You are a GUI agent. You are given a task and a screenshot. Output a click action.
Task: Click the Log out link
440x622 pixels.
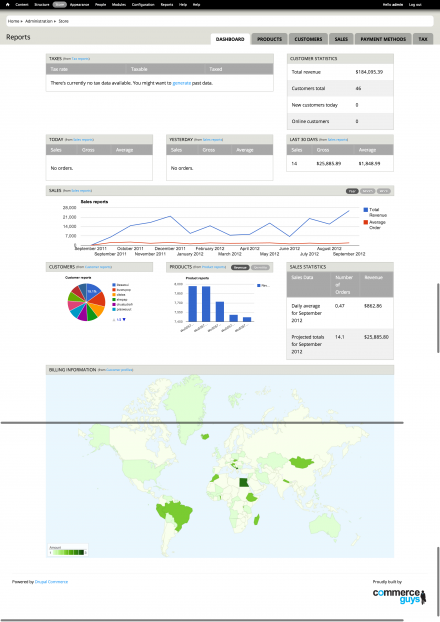(415, 5)
